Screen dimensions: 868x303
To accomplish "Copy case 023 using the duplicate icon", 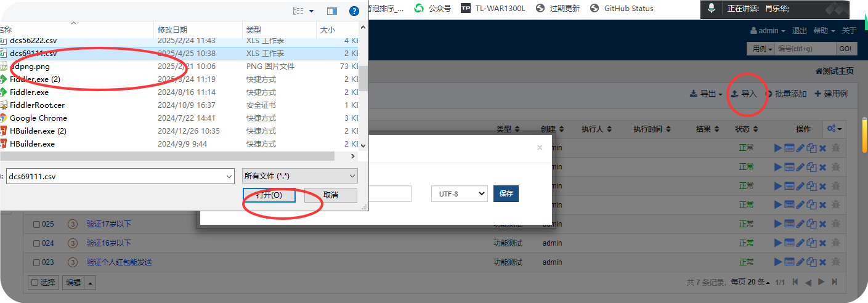I will pyautogui.click(x=811, y=262).
